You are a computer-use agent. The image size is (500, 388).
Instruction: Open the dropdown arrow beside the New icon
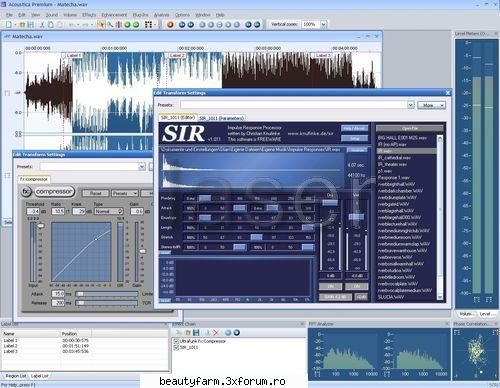click(15, 25)
